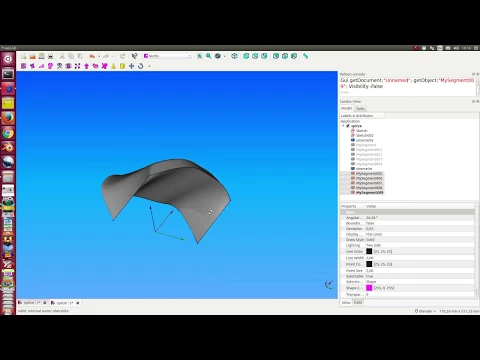Select hidden MySegment001 in the tree
The height and width of the screenshot is (360, 480).
(x=369, y=150)
